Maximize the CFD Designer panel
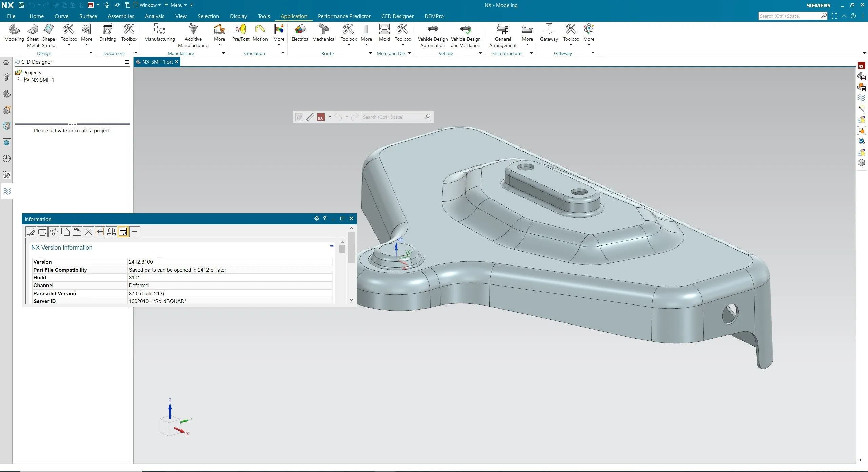This screenshot has height=472, width=868. tap(127, 62)
